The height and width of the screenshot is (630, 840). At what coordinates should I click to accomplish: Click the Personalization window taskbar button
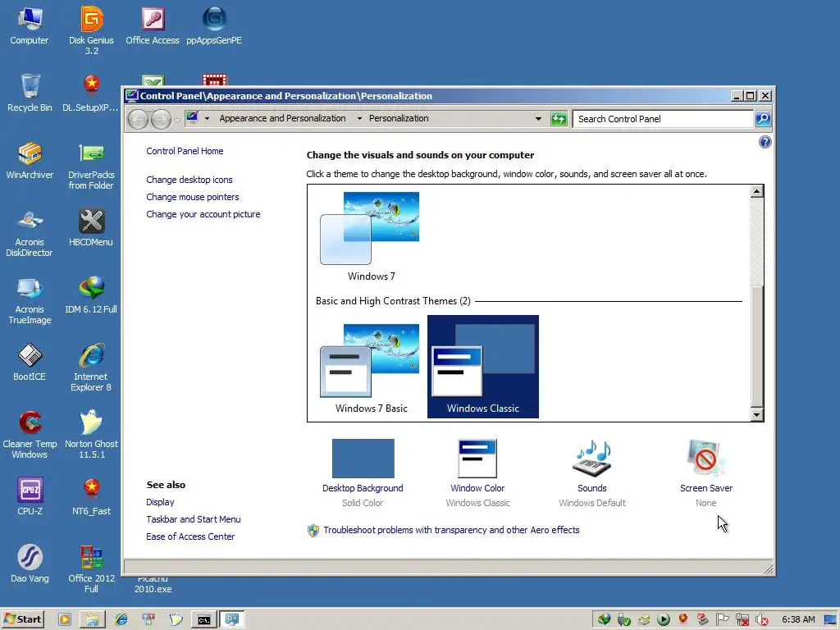231,620
